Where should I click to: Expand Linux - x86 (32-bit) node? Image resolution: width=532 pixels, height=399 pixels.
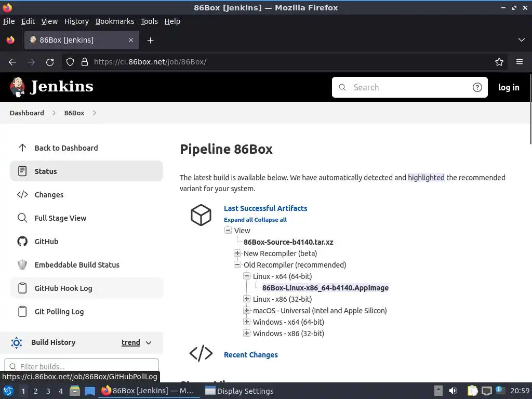point(247,299)
